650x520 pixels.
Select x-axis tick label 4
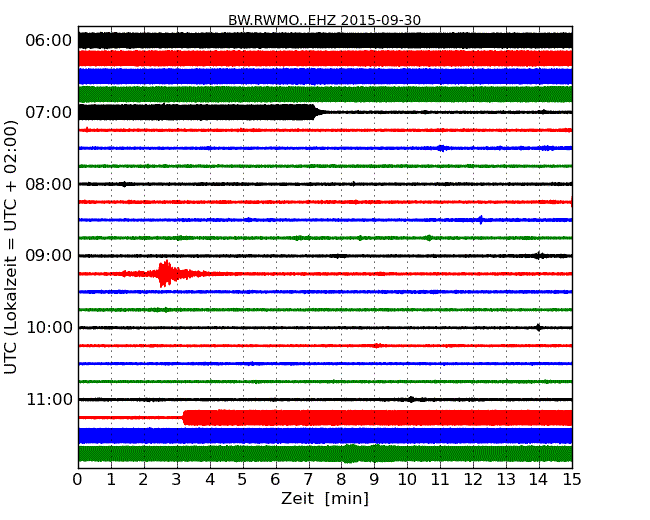pos(210,480)
